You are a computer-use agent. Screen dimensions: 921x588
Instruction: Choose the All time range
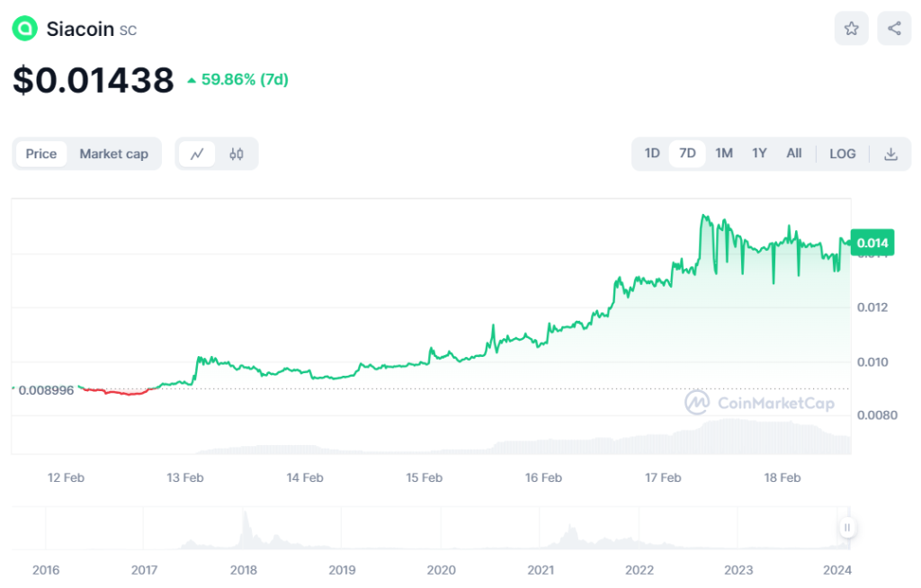click(x=794, y=154)
